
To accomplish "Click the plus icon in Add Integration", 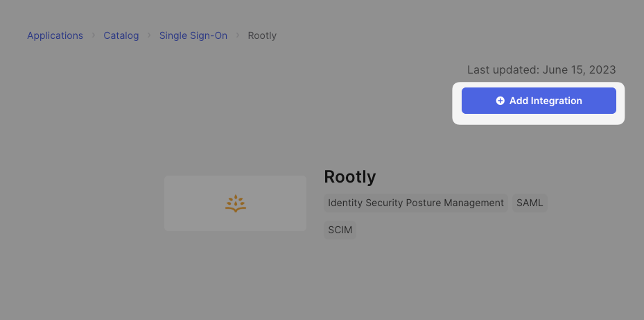I will [x=501, y=101].
